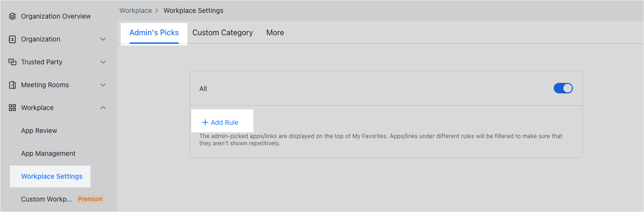Open the More tab
This screenshot has width=644, height=212.
(275, 33)
